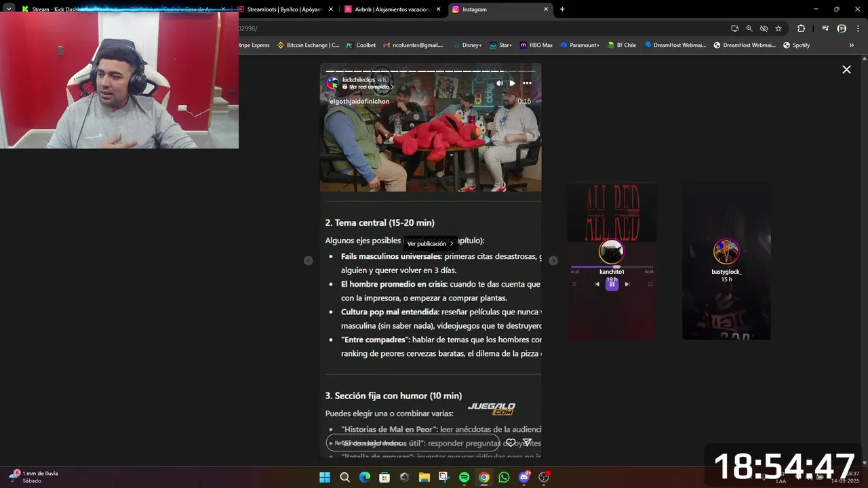
Task: Open Ver publicación link
Action: (430, 244)
